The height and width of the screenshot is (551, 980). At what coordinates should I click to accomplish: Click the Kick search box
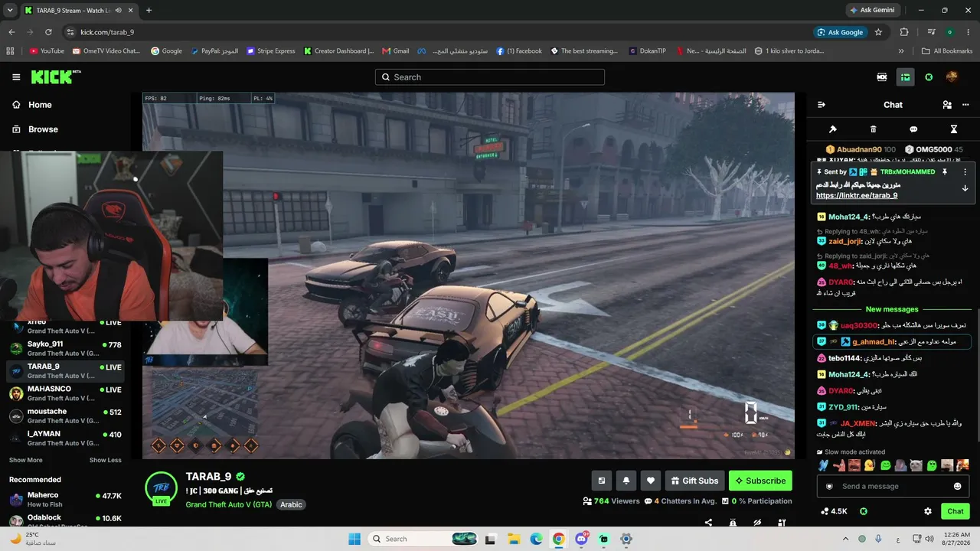click(x=490, y=77)
